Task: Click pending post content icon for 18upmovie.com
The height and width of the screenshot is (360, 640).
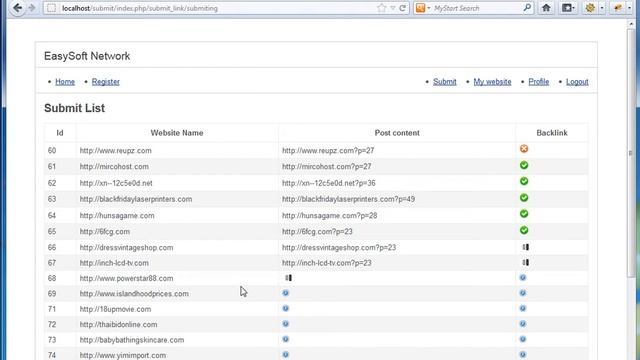Action: 286,309
